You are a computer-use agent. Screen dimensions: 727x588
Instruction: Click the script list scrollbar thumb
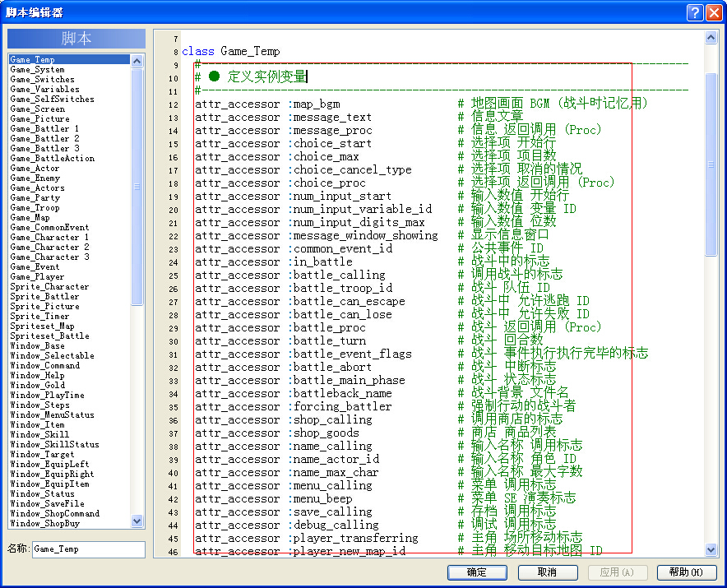[x=137, y=187]
